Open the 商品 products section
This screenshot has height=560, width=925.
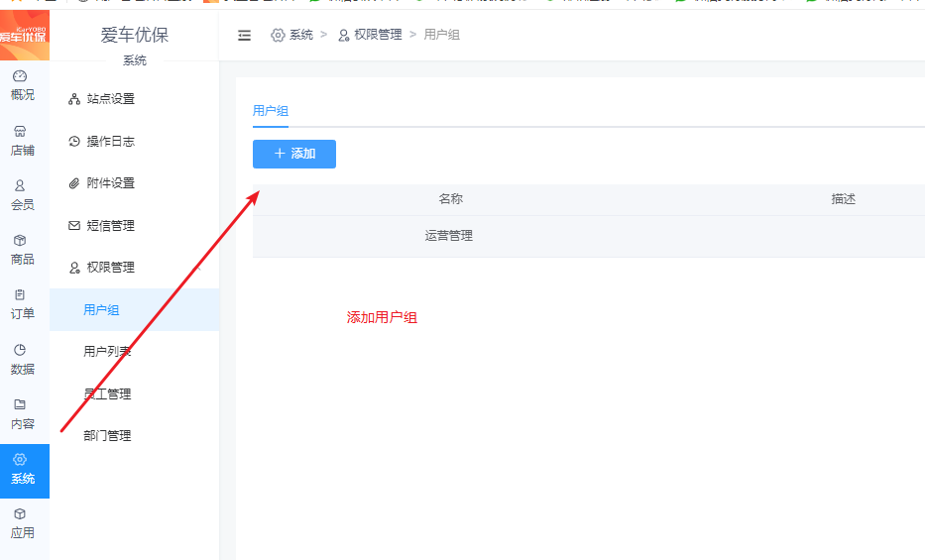coord(23,250)
